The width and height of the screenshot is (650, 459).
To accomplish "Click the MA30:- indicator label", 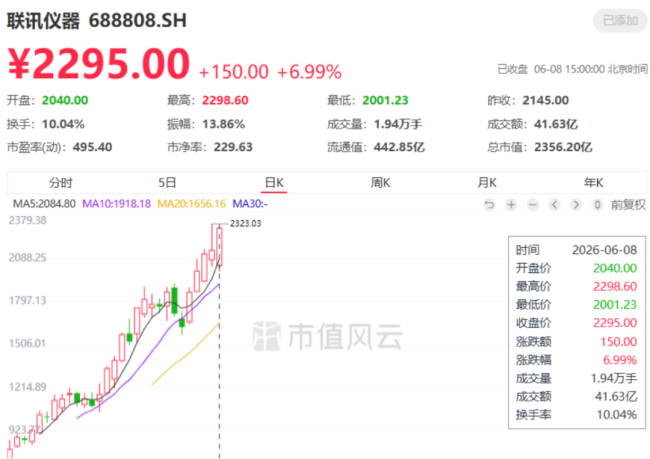I will click(250, 204).
